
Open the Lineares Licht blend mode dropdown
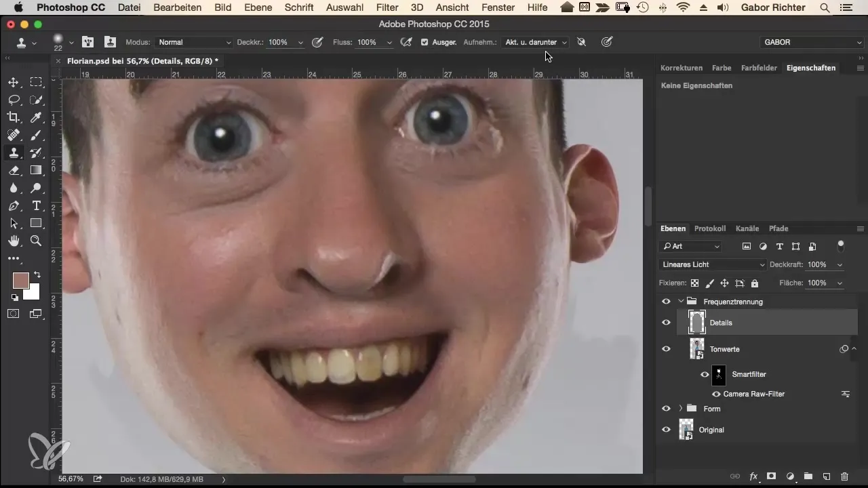coord(713,264)
